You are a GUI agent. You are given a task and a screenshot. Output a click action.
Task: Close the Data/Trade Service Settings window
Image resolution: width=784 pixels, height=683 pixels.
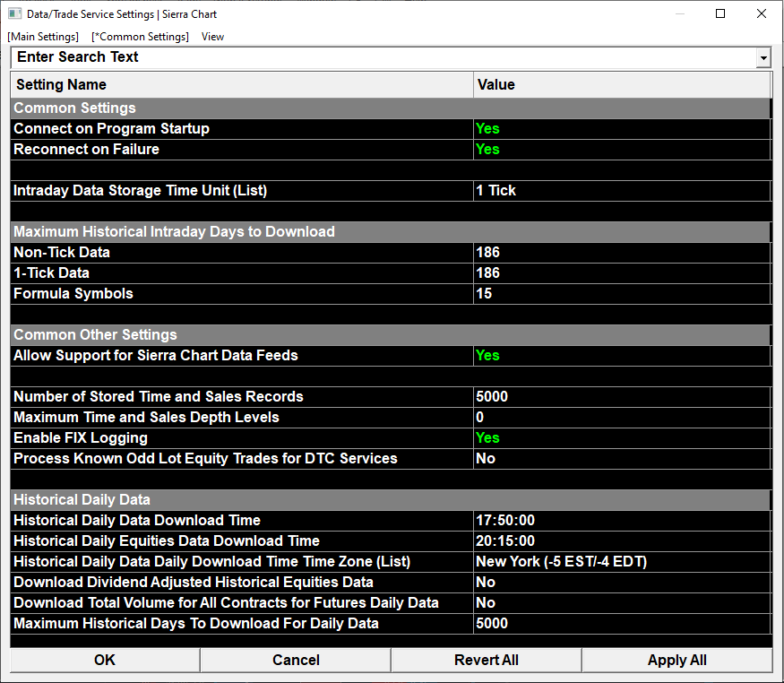coord(762,13)
